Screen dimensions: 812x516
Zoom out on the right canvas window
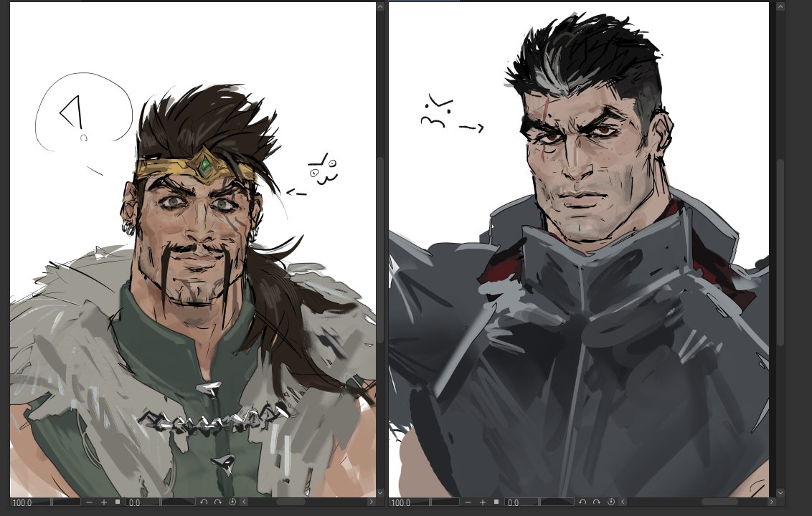pyautogui.click(x=468, y=502)
